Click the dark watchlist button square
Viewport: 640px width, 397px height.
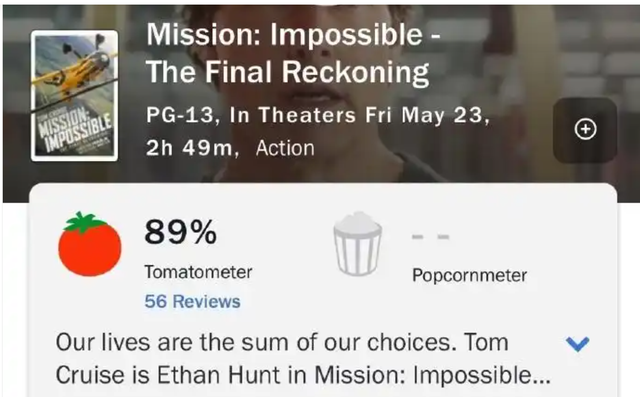[x=585, y=130]
